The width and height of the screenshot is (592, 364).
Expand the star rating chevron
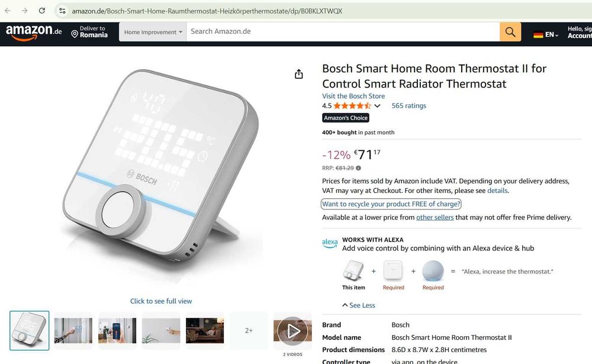[377, 106]
